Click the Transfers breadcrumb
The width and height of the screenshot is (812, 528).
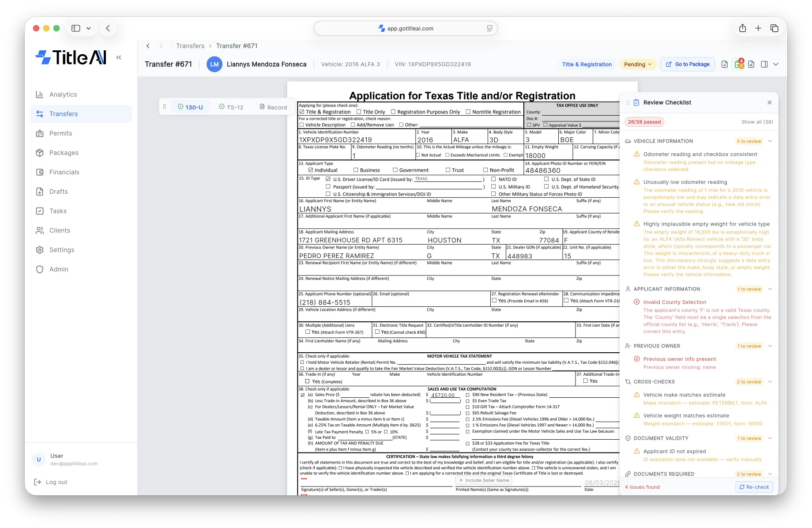click(x=190, y=46)
